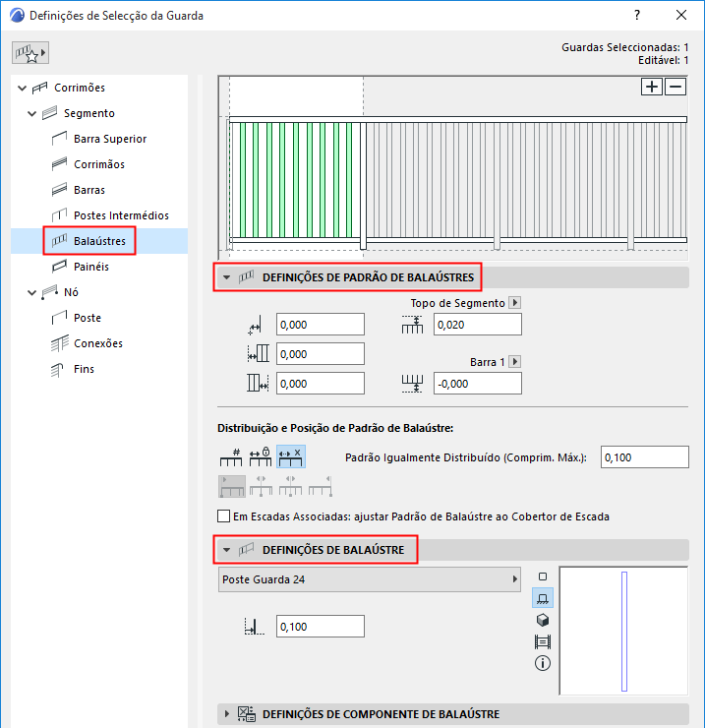
Task: Select Barra Superior in the tree
Action: pyautogui.click(x=110, y=139)
